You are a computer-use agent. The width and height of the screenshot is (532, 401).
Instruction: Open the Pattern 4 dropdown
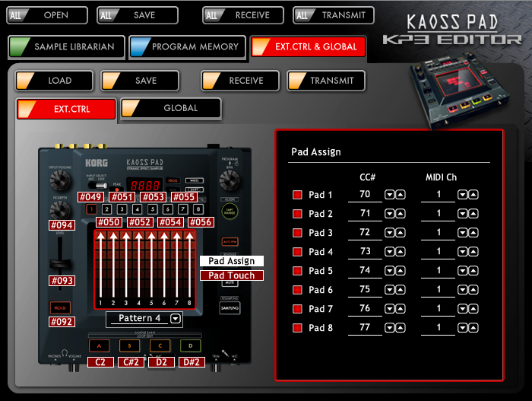176,319
